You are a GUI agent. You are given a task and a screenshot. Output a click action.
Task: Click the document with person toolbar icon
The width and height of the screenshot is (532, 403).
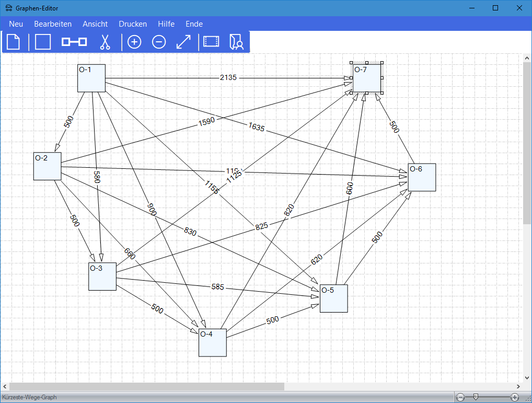click(237, 42)
